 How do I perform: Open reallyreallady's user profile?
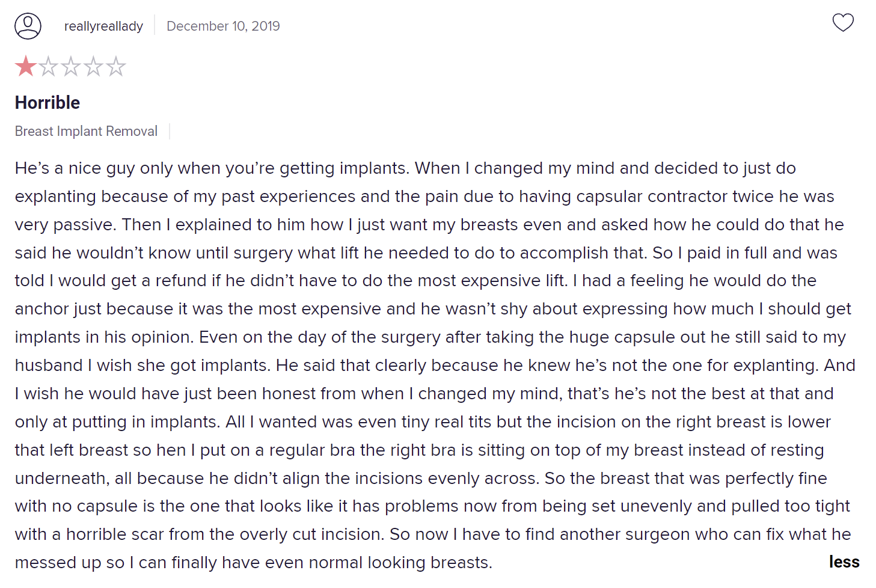[x=103, y=26]
